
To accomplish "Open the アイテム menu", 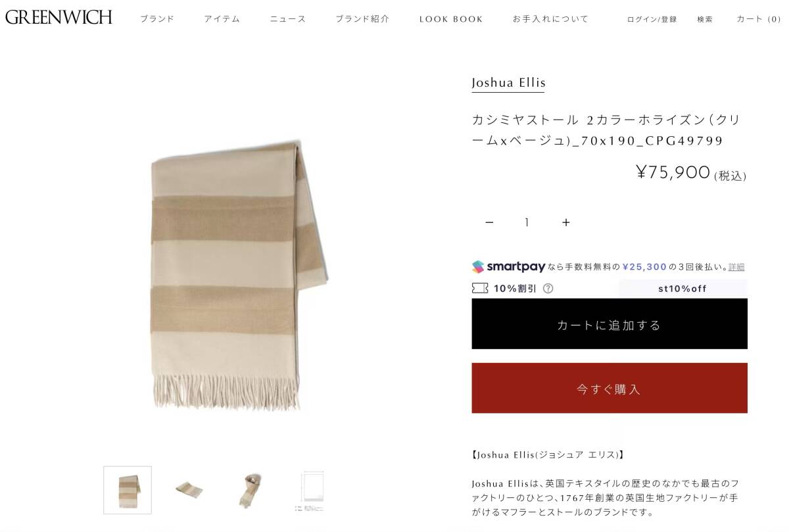I will click(222, 19).
